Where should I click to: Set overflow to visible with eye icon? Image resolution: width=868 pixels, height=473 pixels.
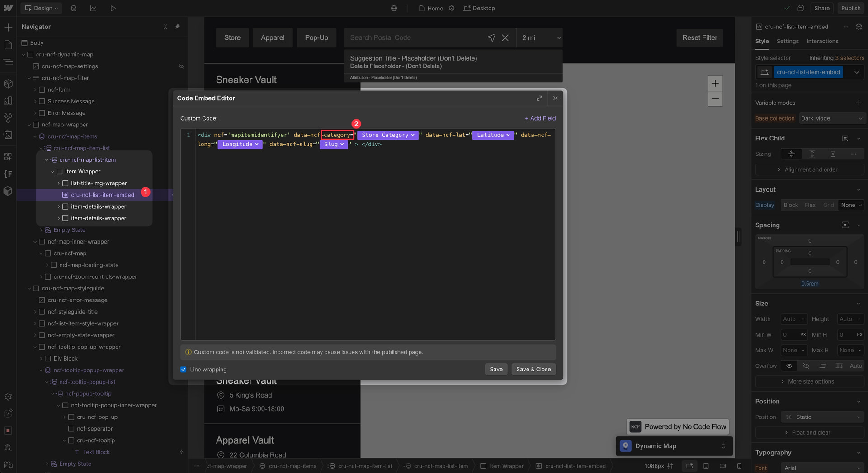tap(789, 366)
